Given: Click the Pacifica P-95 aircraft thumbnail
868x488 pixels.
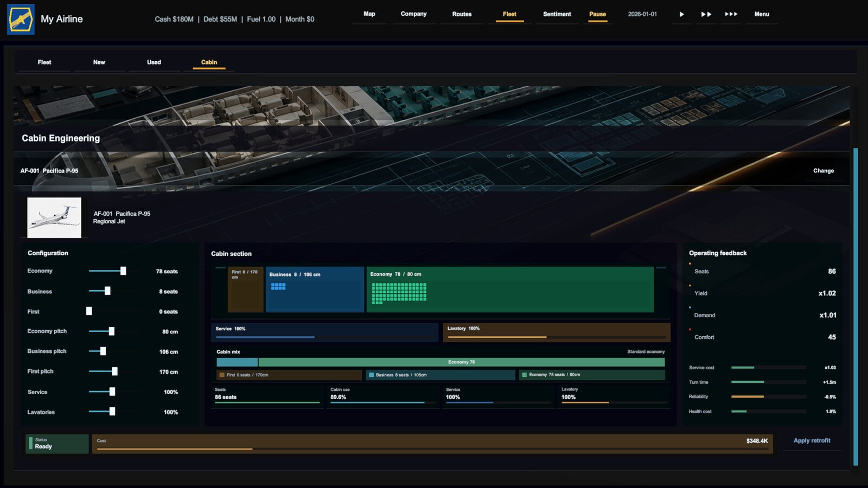Looking at the screenshot, I should click(x=54, y=217).
